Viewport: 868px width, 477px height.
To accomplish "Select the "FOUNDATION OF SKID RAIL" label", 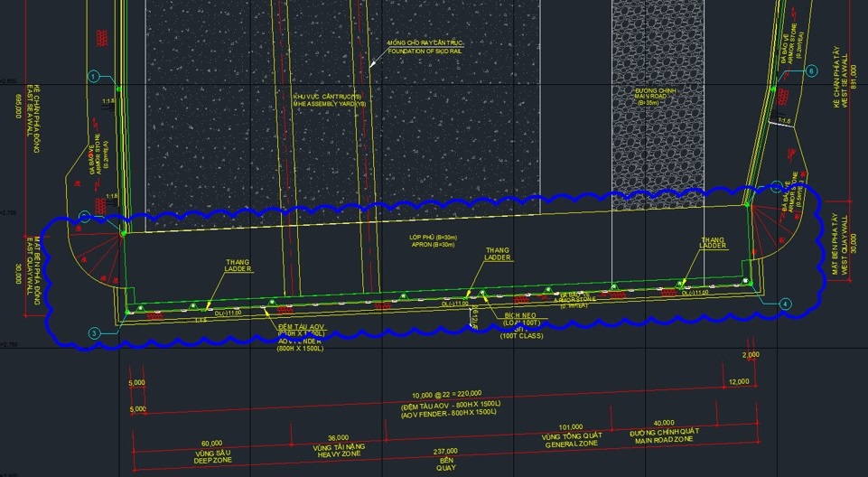I will [x=425, y=51].
